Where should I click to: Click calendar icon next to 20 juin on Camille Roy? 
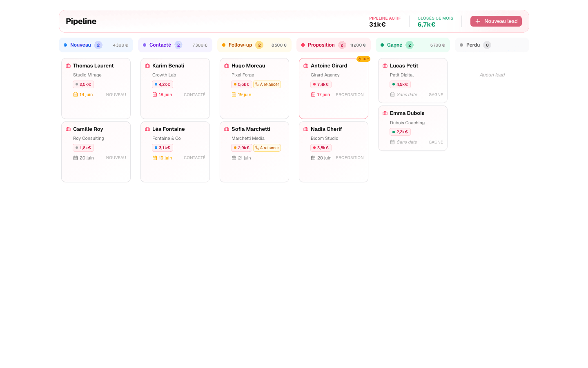76,158
